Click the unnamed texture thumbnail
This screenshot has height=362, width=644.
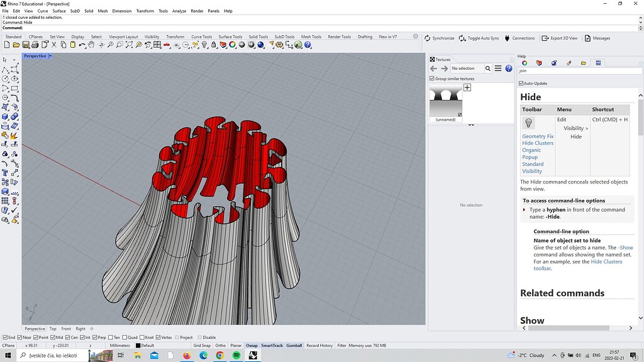(x=445, y=101)
